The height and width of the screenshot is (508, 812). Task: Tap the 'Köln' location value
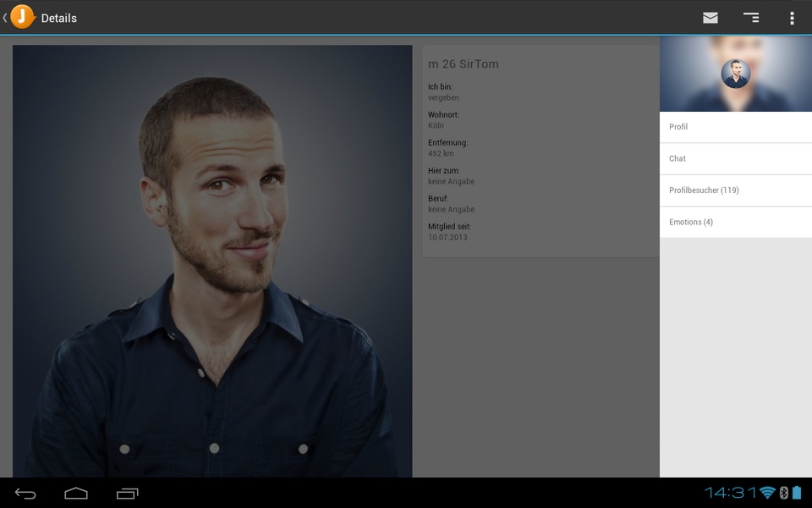coord(436,125)
